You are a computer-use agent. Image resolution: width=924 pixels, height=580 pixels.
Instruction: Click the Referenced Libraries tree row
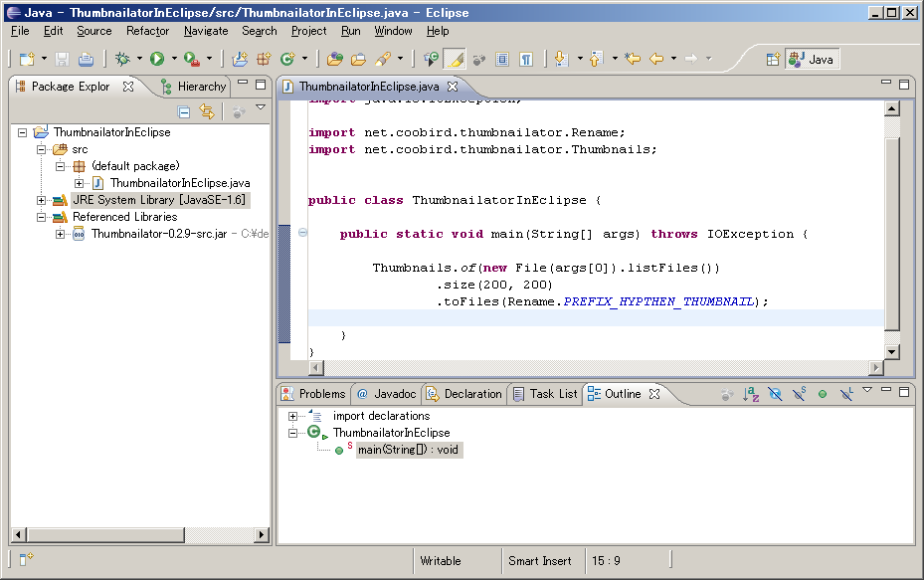pos(125,217)
